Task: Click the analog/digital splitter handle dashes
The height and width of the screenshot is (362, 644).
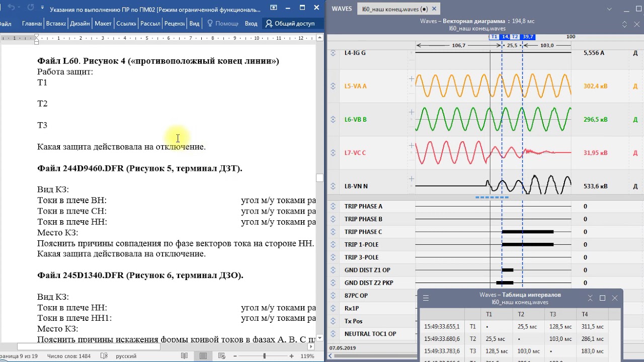Action: tap(492, 198)
